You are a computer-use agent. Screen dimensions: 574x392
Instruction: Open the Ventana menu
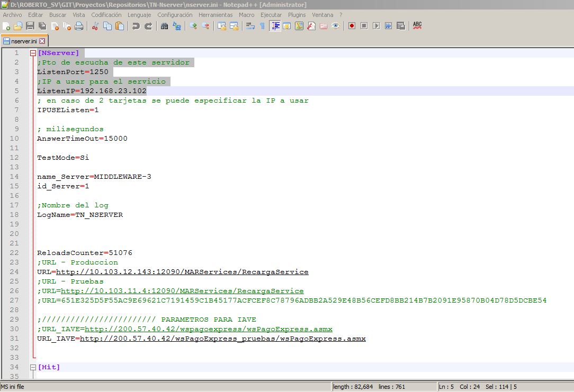322,15
